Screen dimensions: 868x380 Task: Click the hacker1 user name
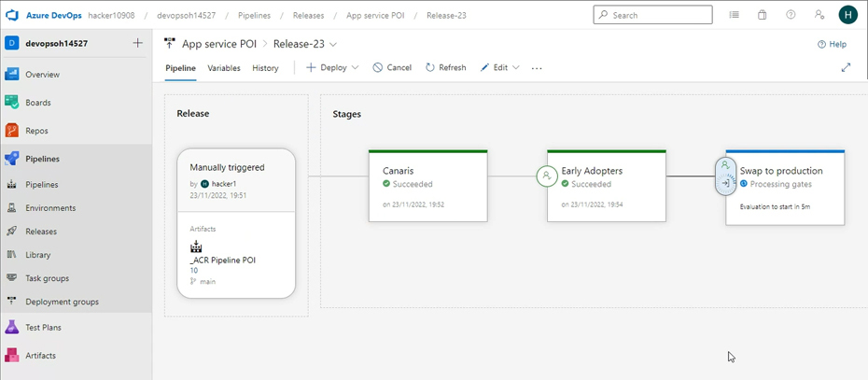point(224,183)
